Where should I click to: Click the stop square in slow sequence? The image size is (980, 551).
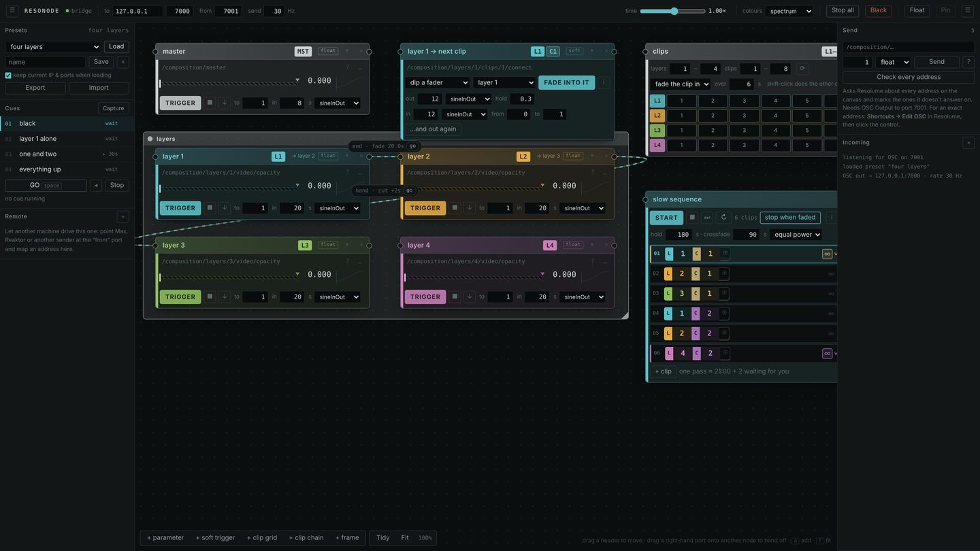(692, 218)
